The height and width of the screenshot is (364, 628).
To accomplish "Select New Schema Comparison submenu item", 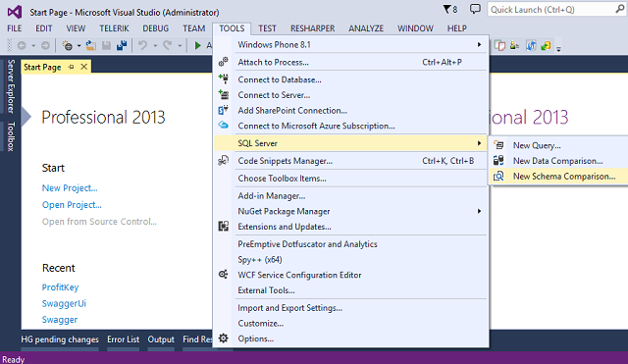I will (x=558, y=177).
